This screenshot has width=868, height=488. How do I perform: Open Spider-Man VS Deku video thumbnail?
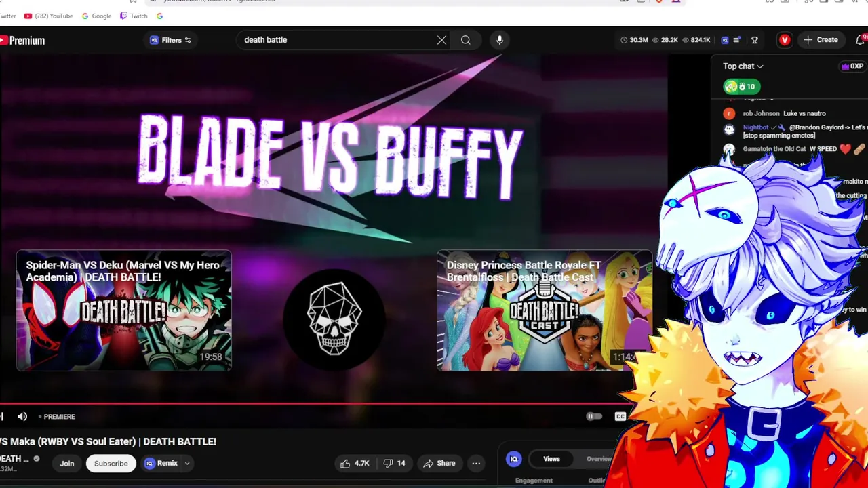[123, 310]
